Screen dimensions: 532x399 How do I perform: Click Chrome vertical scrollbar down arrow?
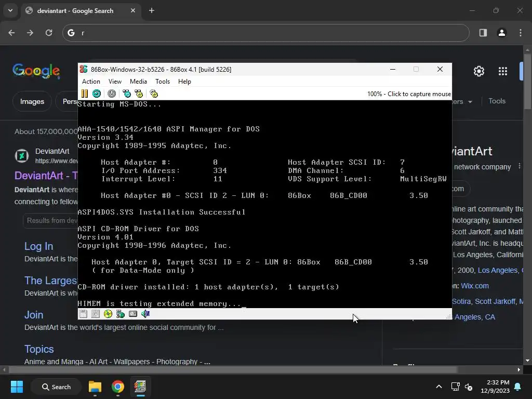tap(527, 361)
